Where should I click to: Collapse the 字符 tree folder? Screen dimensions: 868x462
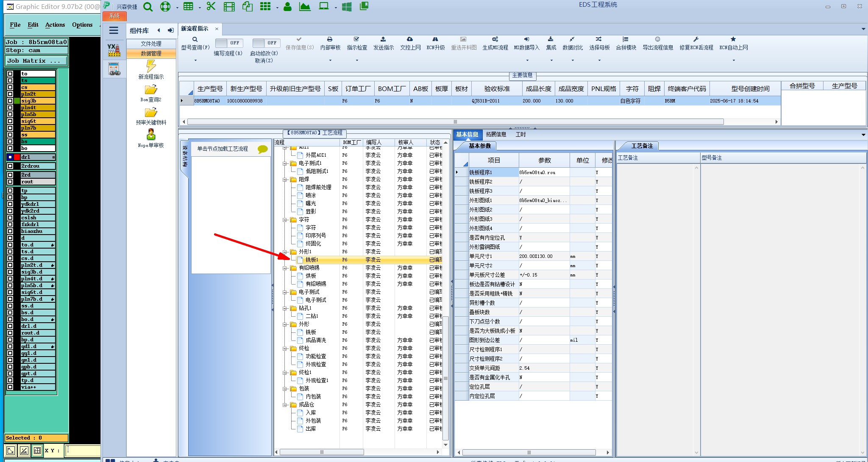point(285,220)
